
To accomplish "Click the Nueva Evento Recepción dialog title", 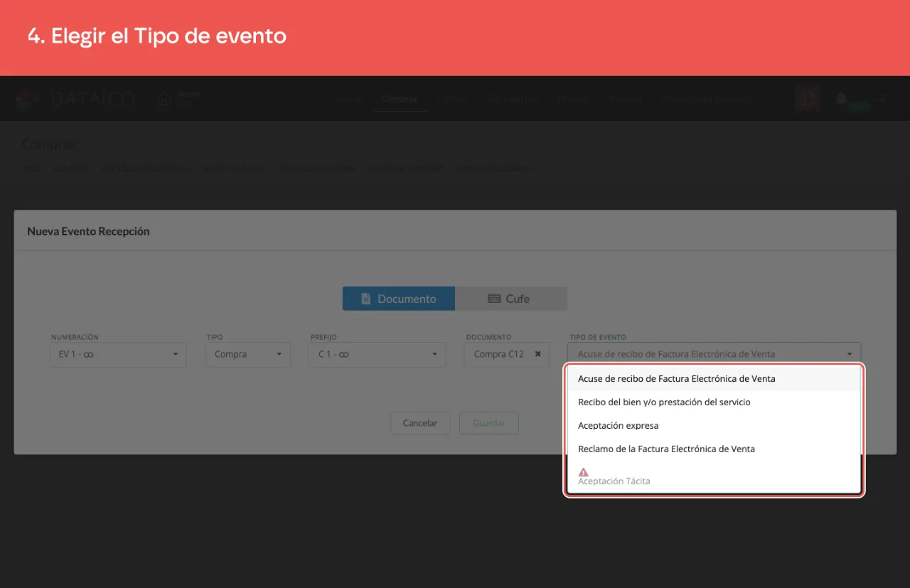I will pos(88,231).
